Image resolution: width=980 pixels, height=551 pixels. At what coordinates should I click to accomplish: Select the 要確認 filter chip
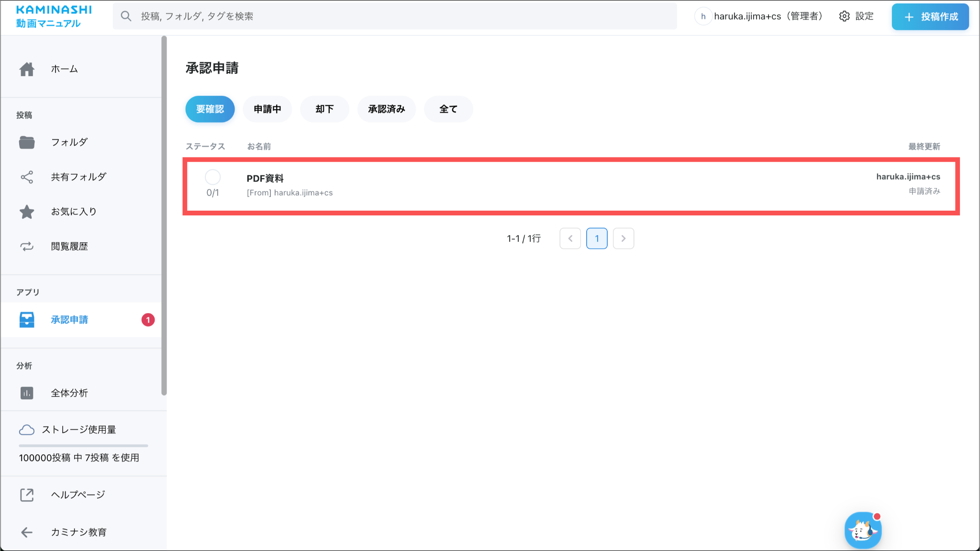pyautogui.click(x=210, y=109)
